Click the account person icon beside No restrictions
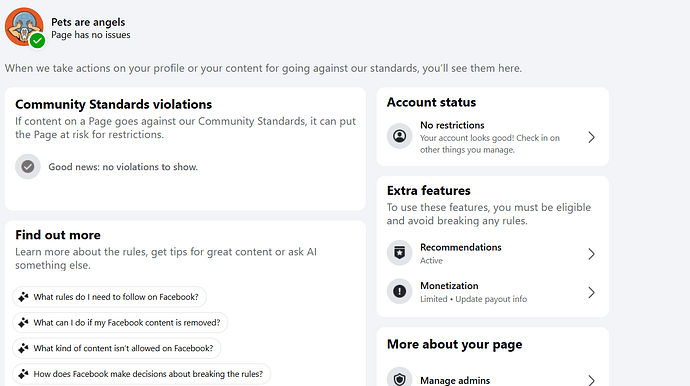 click(400, 136)
